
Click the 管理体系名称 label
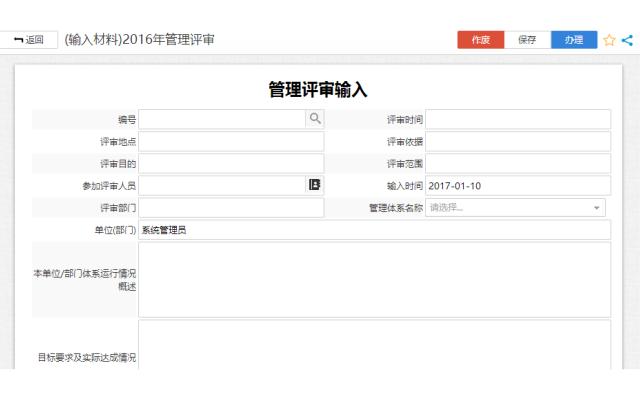[396, 208]
